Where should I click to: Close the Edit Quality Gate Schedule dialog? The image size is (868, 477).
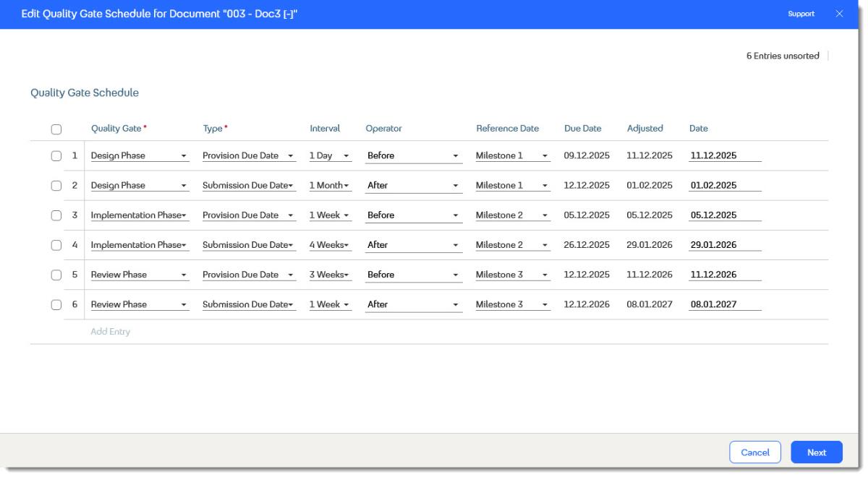840,14
